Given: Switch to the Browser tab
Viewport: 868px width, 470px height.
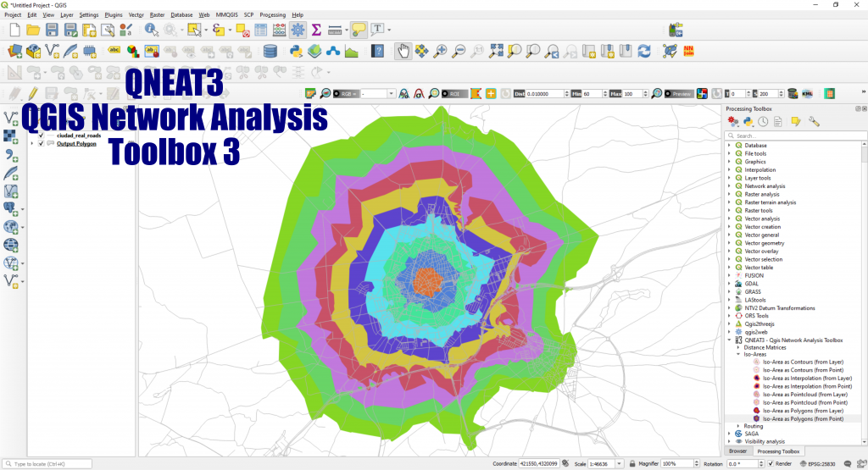Looking at the screenshot, I should click(x=737, y=451).
